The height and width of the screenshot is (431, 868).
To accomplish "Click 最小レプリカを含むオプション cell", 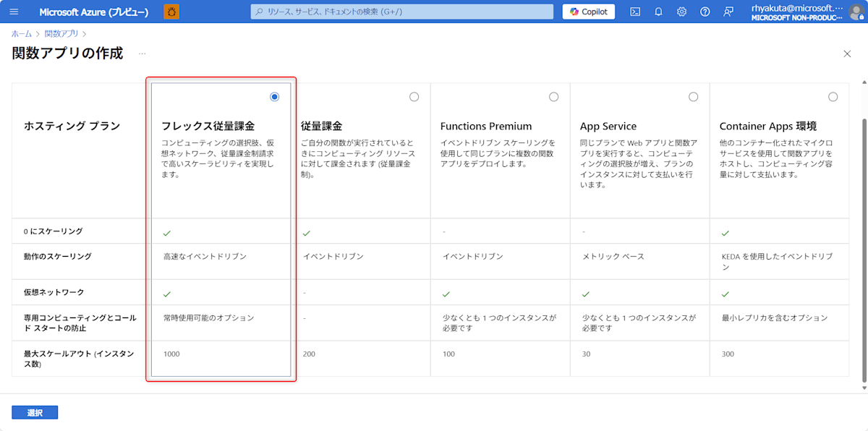I will (774, 317).
